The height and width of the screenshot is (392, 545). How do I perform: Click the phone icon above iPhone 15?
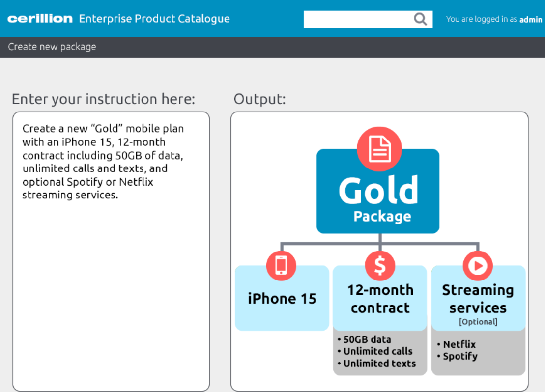pos(281,266)
